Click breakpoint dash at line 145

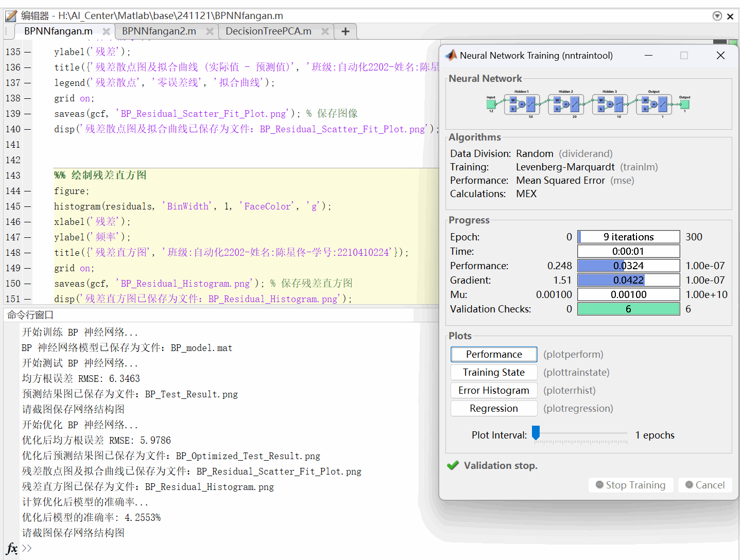[27, 206]
